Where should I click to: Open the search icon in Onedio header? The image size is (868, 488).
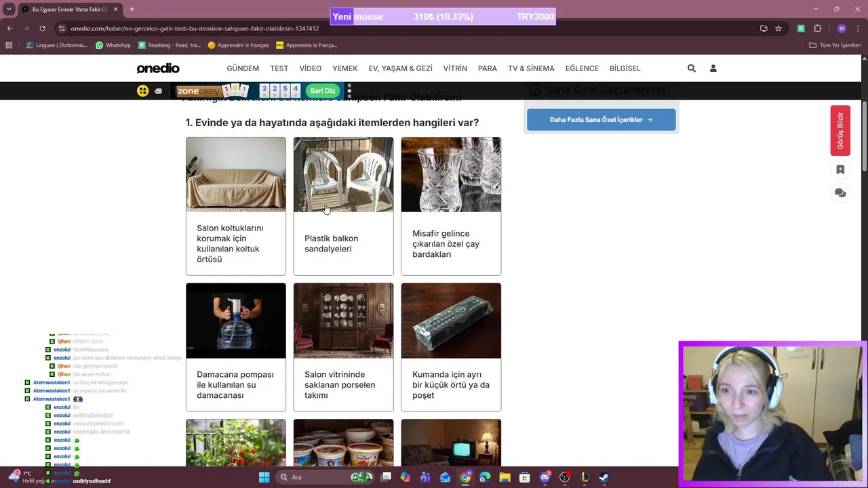tap(692, 68)
